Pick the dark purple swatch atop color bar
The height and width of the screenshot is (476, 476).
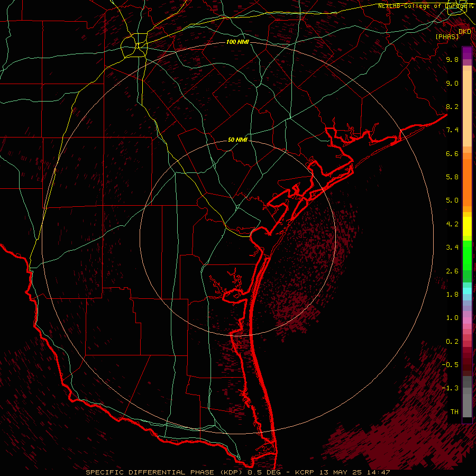[x=467, y=53]
